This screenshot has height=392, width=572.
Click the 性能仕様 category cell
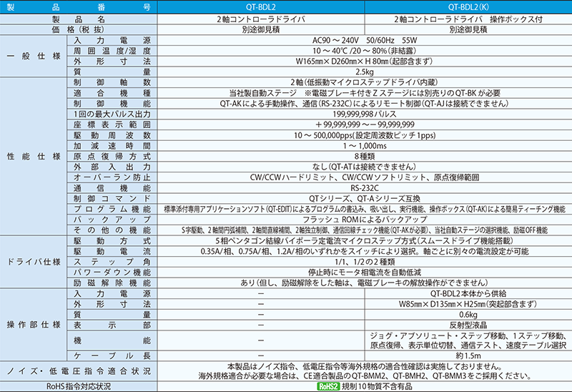33,156
